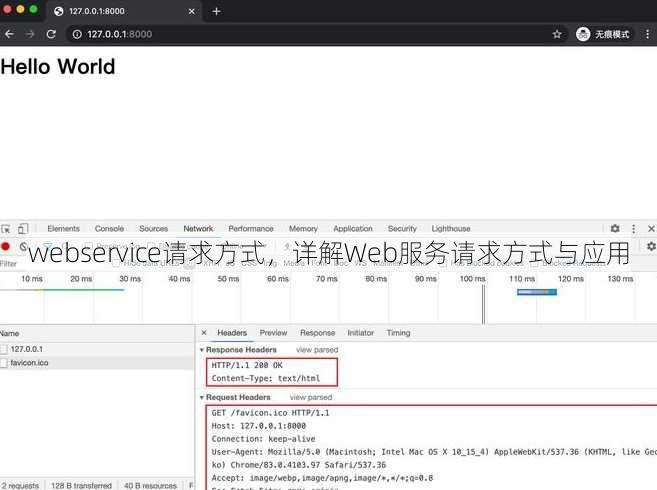The image size is (657, 490).
Task: Open the Application panel
Action: click(353, 229)
